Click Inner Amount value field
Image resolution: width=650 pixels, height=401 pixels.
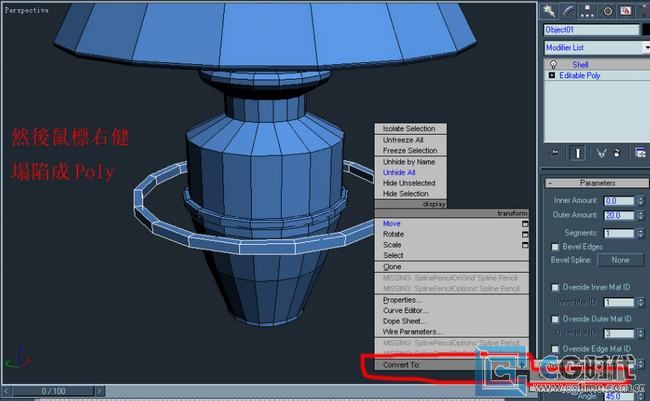619,201
